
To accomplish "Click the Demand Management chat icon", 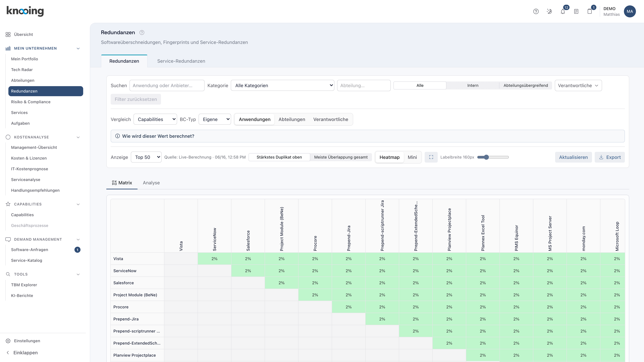I will 8,239.
